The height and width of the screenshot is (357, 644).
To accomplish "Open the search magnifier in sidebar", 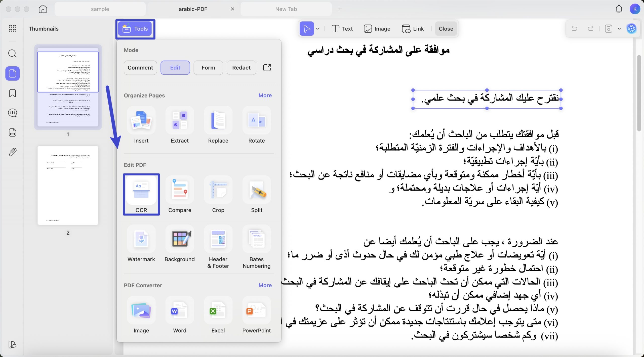I will 12,54.
